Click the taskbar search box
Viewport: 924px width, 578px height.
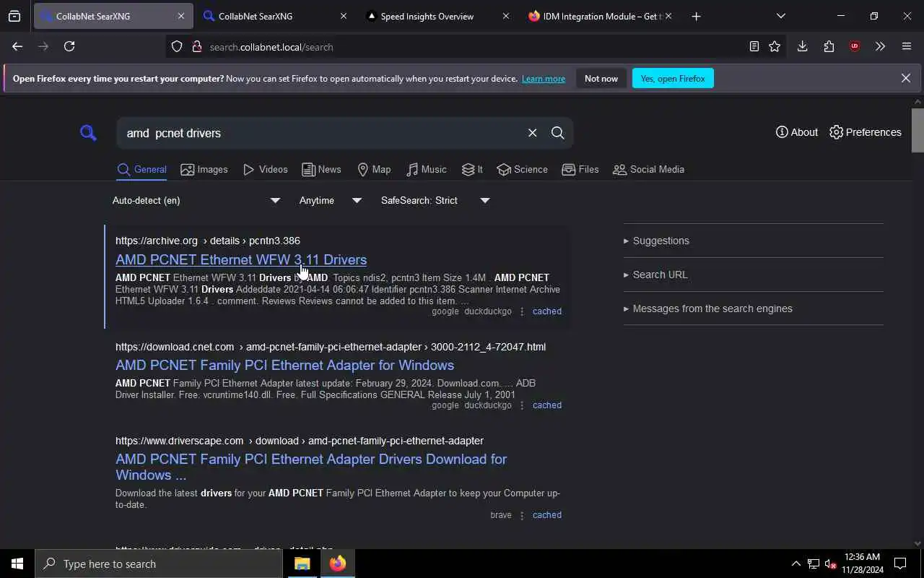point(159,564)
